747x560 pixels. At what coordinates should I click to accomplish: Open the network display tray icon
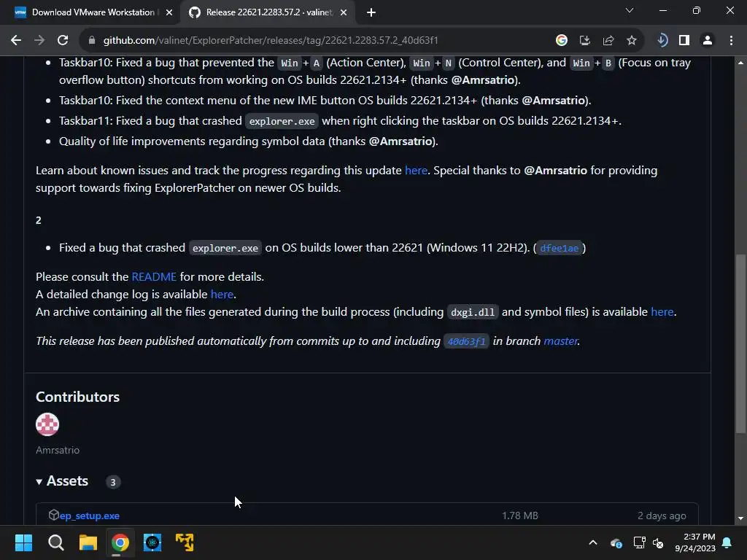point(639,542)
